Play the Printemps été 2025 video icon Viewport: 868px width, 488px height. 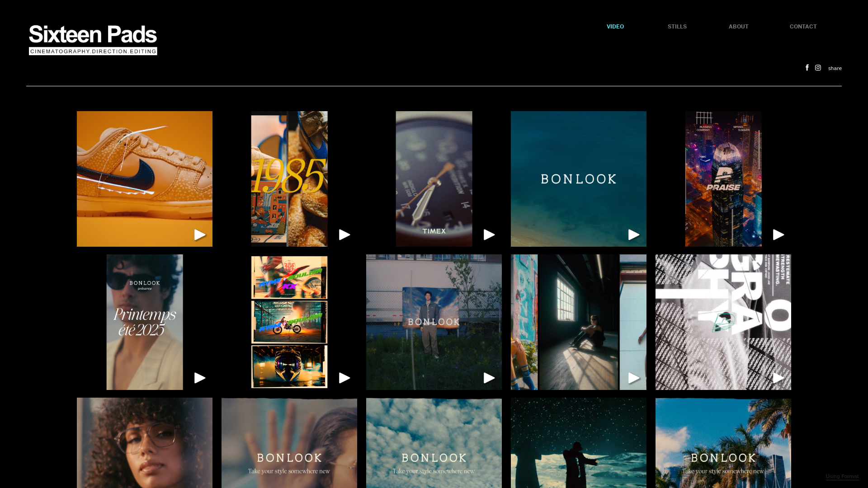(200, 378)
